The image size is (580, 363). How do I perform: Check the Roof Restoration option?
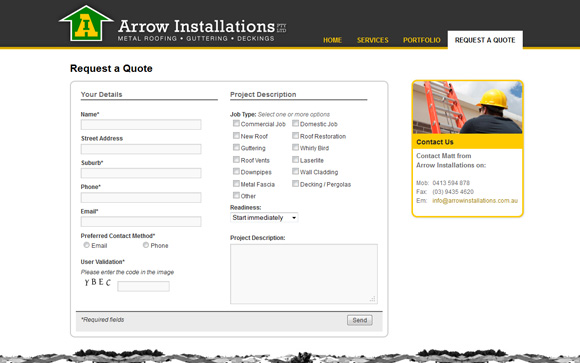pos(296,135)
